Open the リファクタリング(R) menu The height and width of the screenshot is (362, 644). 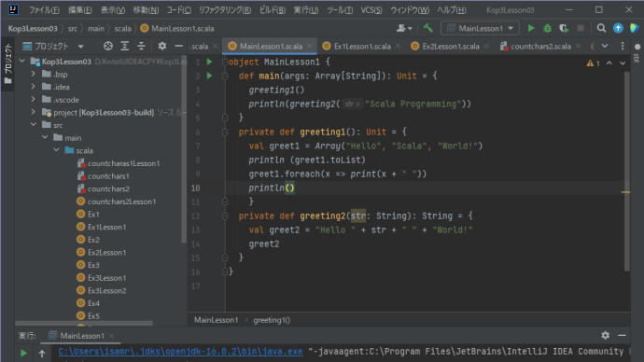[225, 10]
